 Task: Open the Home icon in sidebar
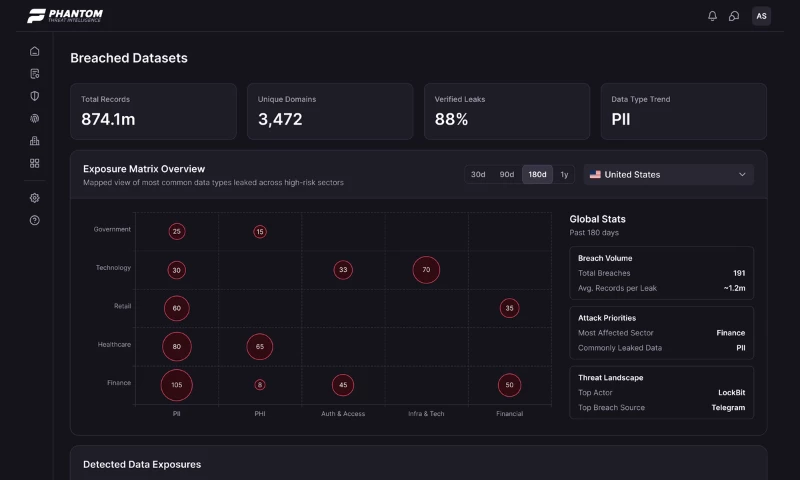pos(35,51)
